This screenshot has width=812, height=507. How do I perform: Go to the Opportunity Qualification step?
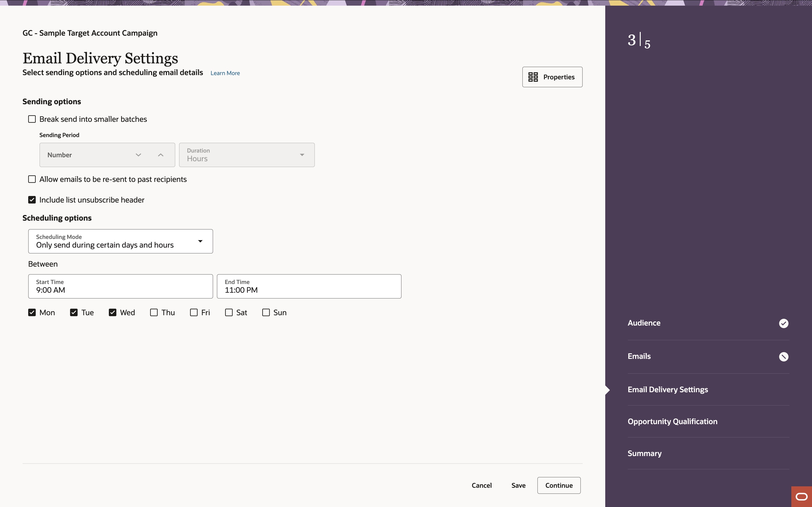672,421
